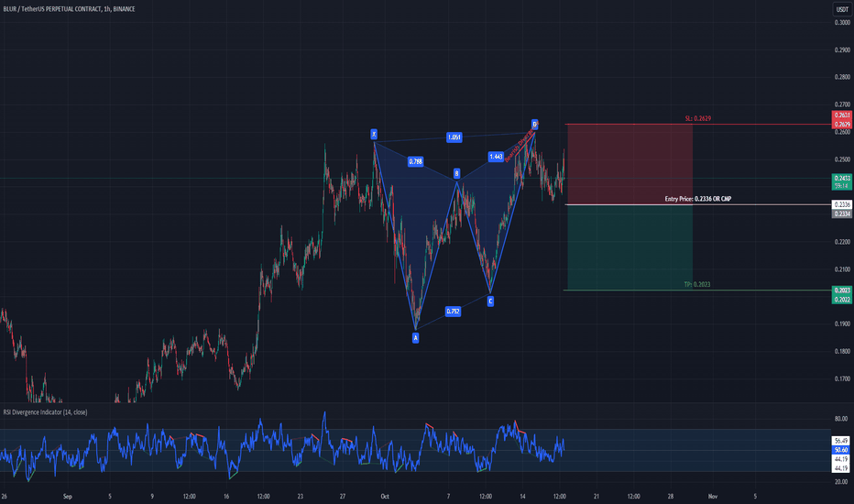Open the USDT currency selector
This screenshot has width=854, height=504.
pos(842,9)
